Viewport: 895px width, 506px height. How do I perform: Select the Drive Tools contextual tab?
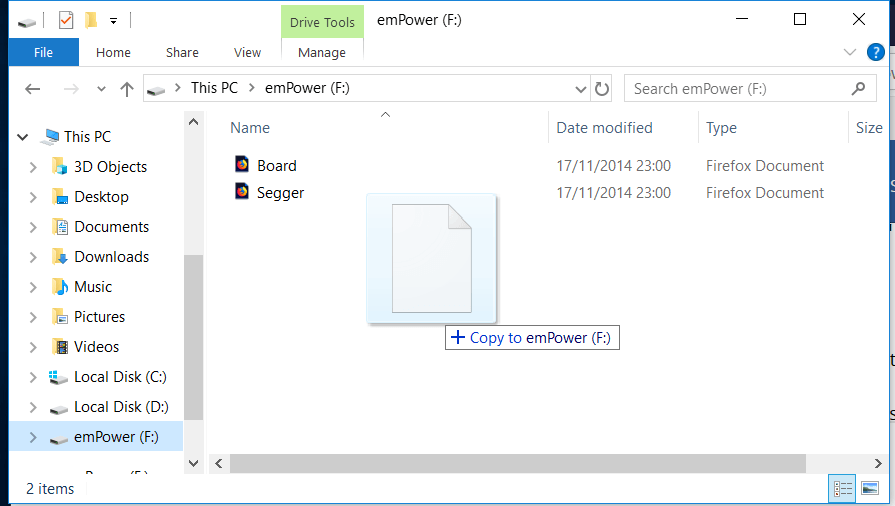coord(322,22)
